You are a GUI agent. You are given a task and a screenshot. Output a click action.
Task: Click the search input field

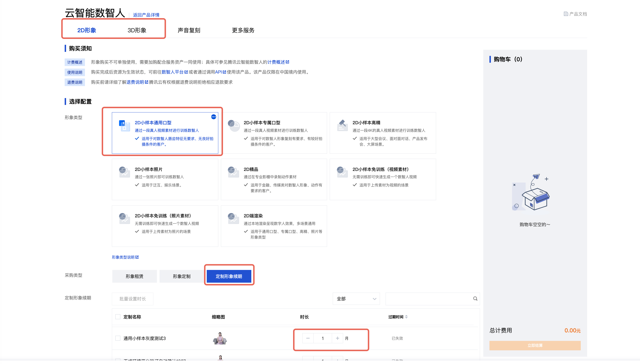click(428, 299)
